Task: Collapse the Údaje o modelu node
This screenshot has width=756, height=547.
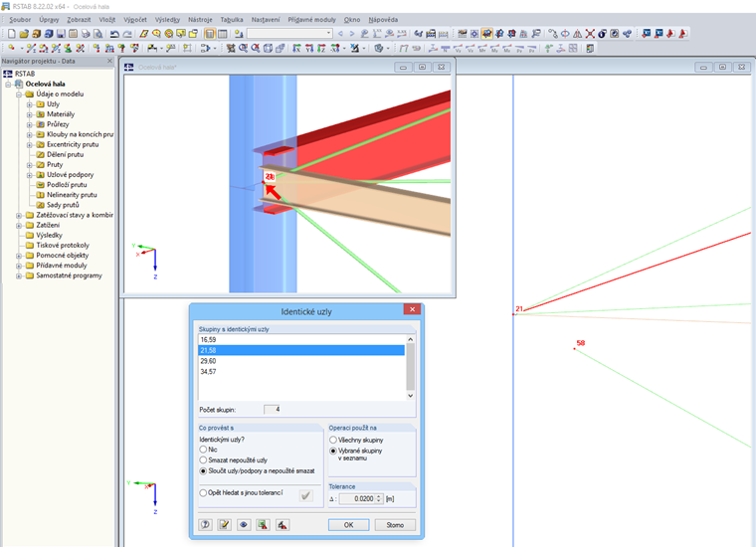Action: pyautogui.click(x=19, y=93)
